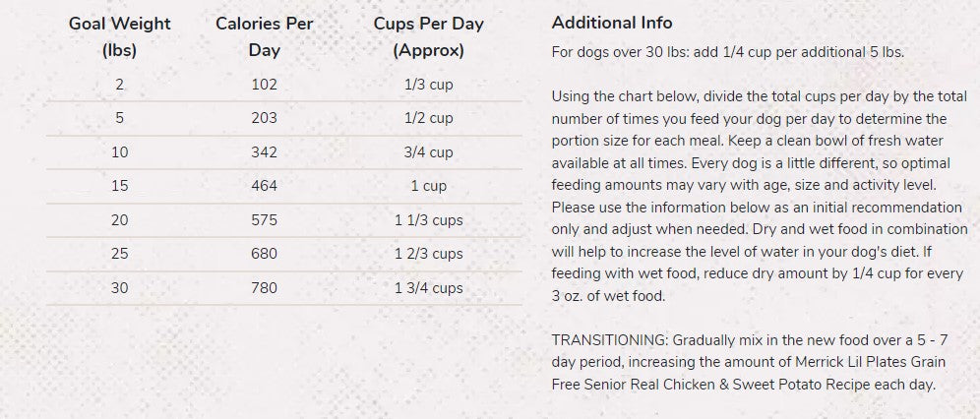Click the 3/4 cup table cell
Screen dimensions: 980x419
coord(429,152)
